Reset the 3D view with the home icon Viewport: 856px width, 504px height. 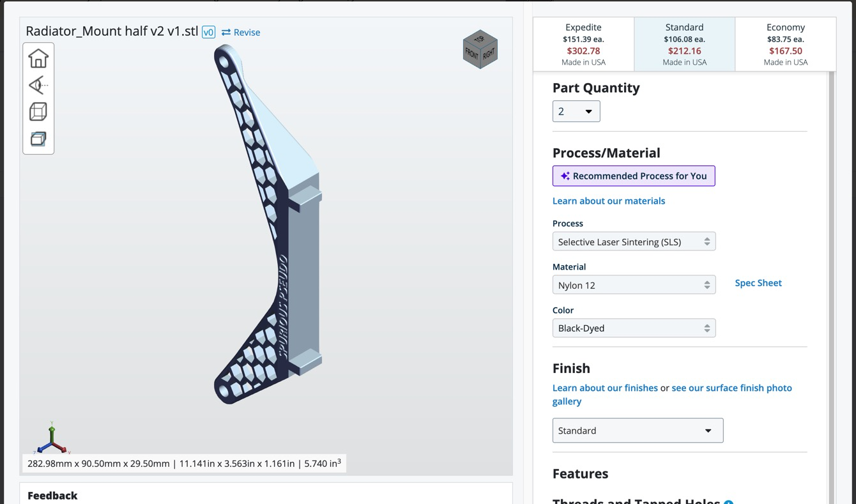pyautogui.click(x=38, y=58)
